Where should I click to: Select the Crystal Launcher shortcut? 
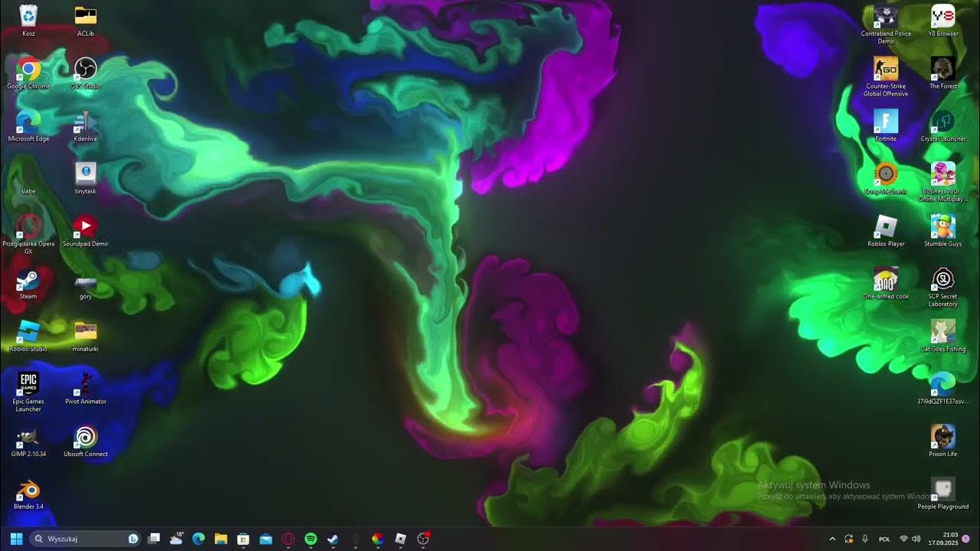click(943, 126)
